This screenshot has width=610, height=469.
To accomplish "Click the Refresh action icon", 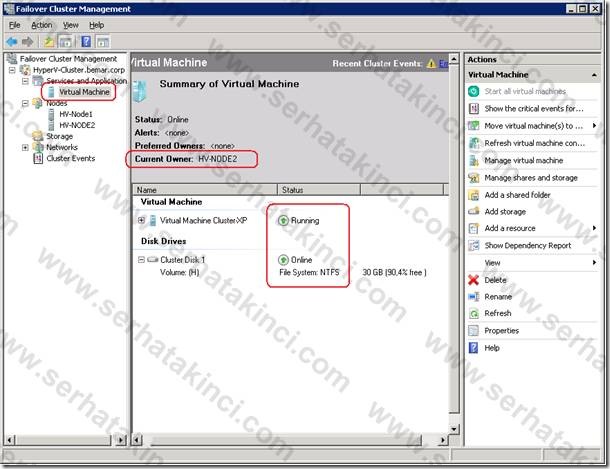I will pyautogui.click(x=473, y=313).
